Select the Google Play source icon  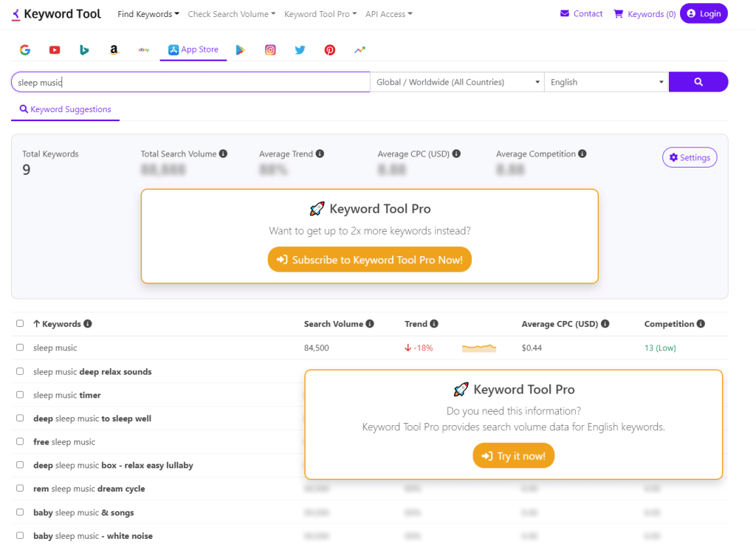(240, 49)
